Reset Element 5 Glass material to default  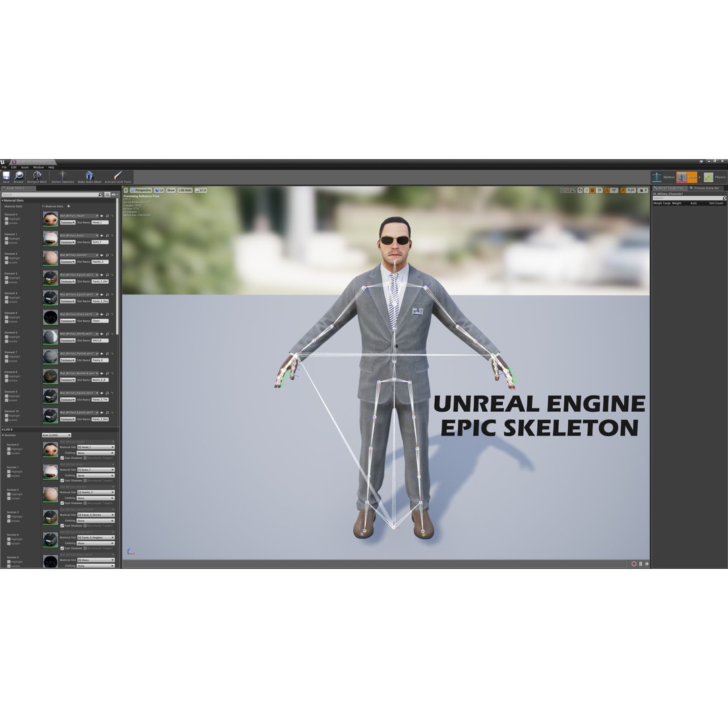pos(112,314)
